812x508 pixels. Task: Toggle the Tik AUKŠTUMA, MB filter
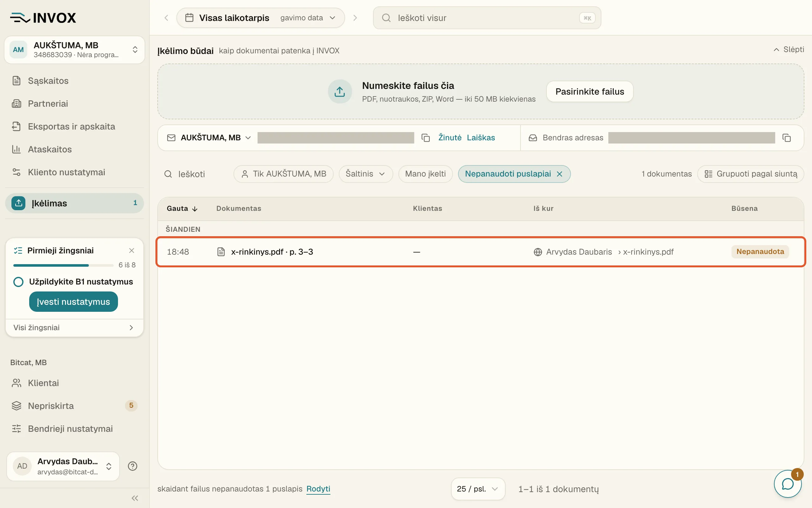284,174
